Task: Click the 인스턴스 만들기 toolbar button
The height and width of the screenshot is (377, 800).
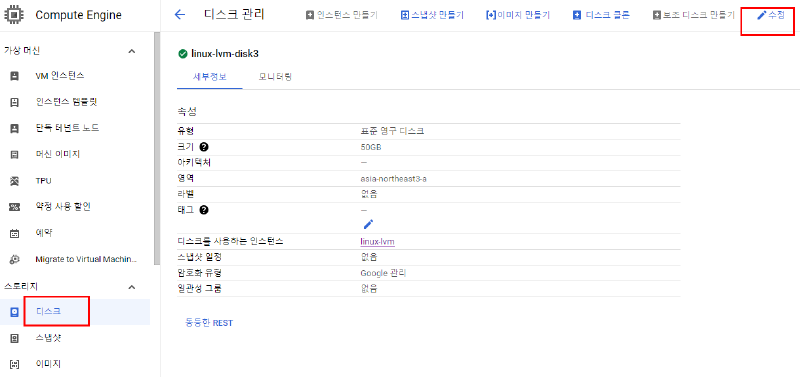Action: click(x=341, y=15)
